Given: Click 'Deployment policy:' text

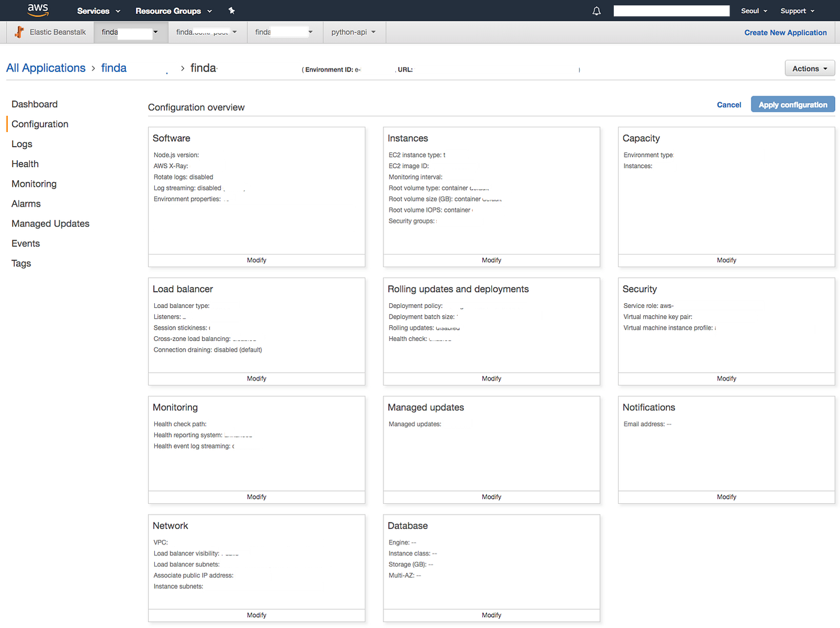Looking at the screenshot, I should tap(416, 306).
